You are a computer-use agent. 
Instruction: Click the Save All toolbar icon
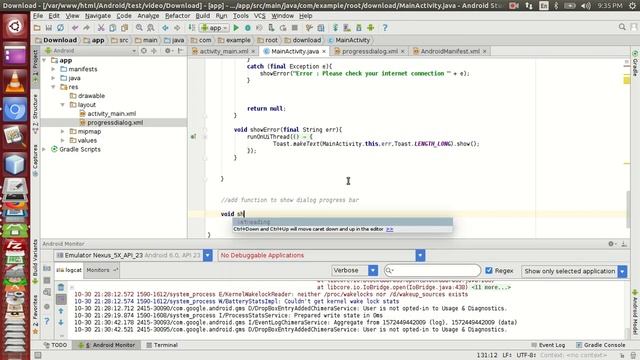49,28
